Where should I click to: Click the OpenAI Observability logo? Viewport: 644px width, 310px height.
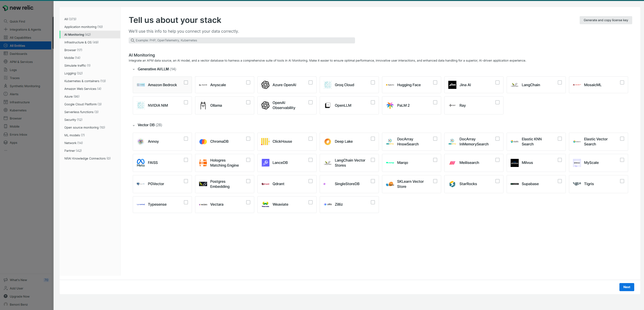[x=265, y=105]
